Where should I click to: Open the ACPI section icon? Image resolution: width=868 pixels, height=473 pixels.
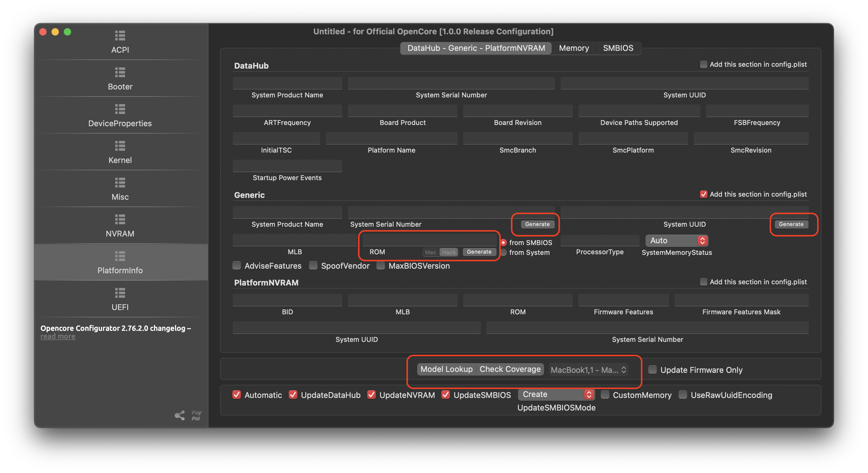[120, 35]
